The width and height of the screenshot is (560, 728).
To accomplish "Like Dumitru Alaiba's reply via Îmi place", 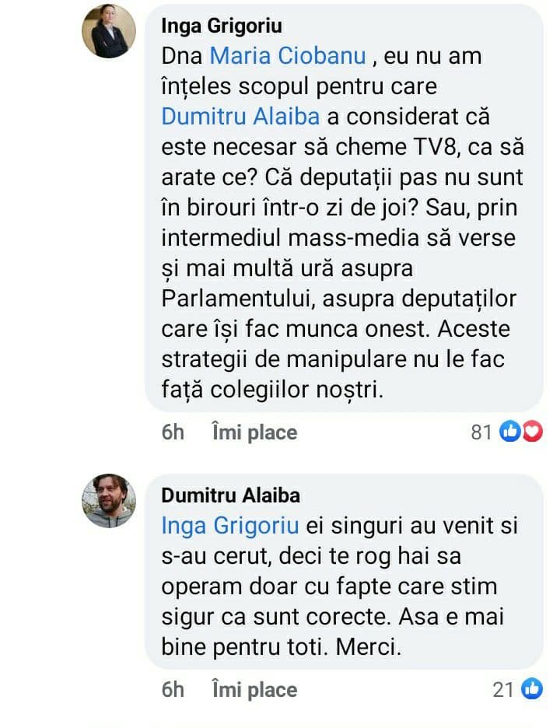I will [x=254, y=690].
